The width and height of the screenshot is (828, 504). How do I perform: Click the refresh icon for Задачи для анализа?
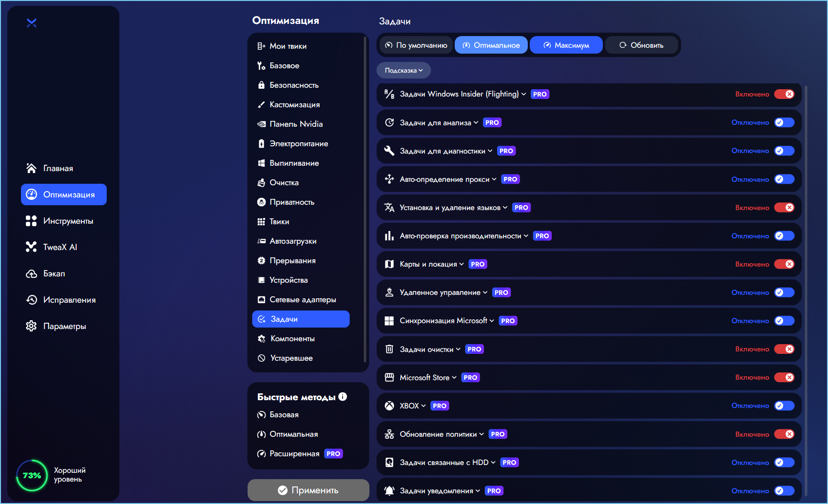click(389, 122)
